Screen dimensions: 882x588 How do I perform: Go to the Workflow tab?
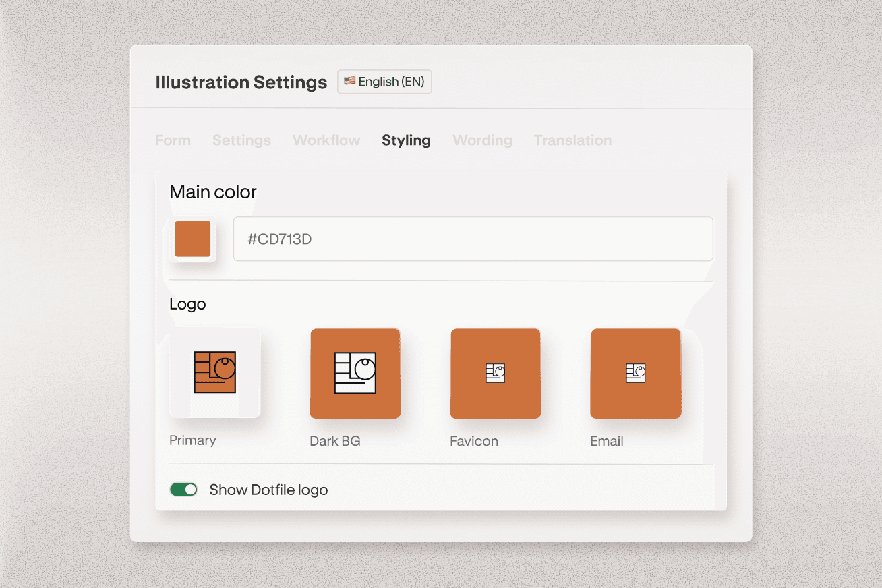pos(326,140)
